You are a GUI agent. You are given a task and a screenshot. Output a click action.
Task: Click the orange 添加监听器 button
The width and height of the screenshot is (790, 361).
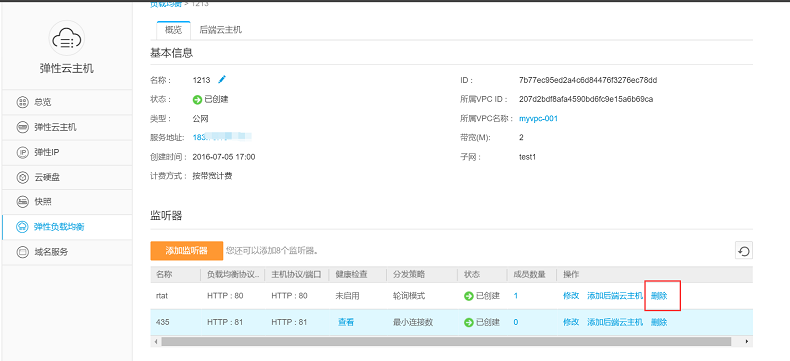(186, 251)
